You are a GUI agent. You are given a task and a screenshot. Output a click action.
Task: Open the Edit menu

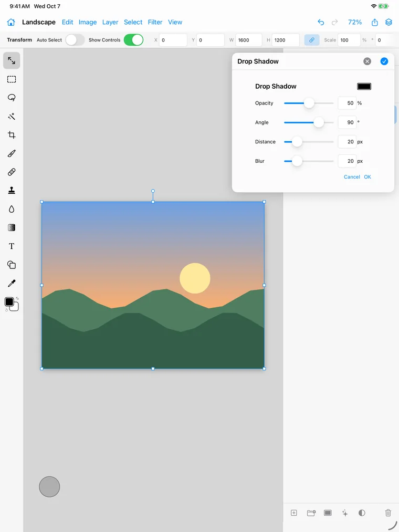click(67, 22)
